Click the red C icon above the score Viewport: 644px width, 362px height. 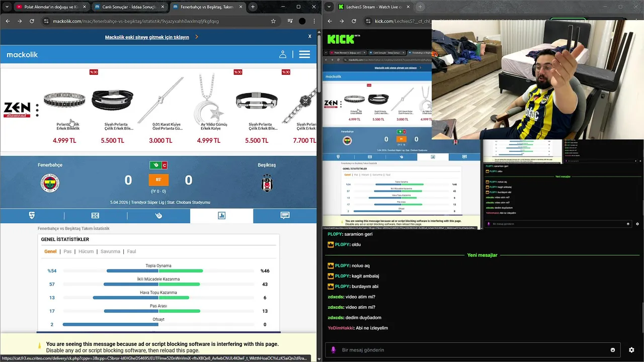165,165
